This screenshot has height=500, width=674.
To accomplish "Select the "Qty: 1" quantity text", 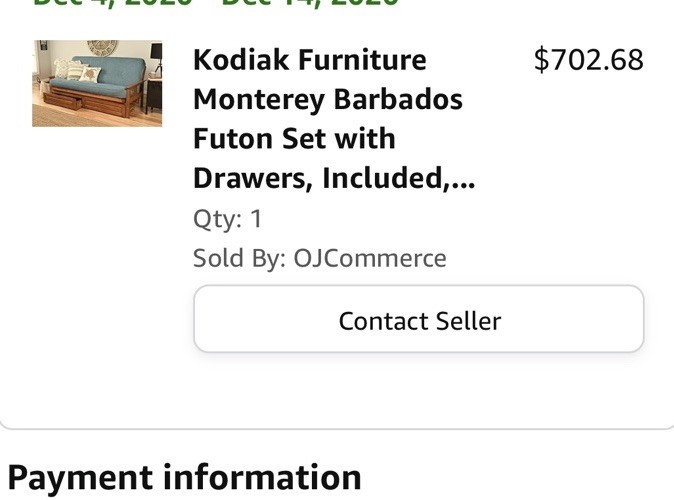I will 228,218.
